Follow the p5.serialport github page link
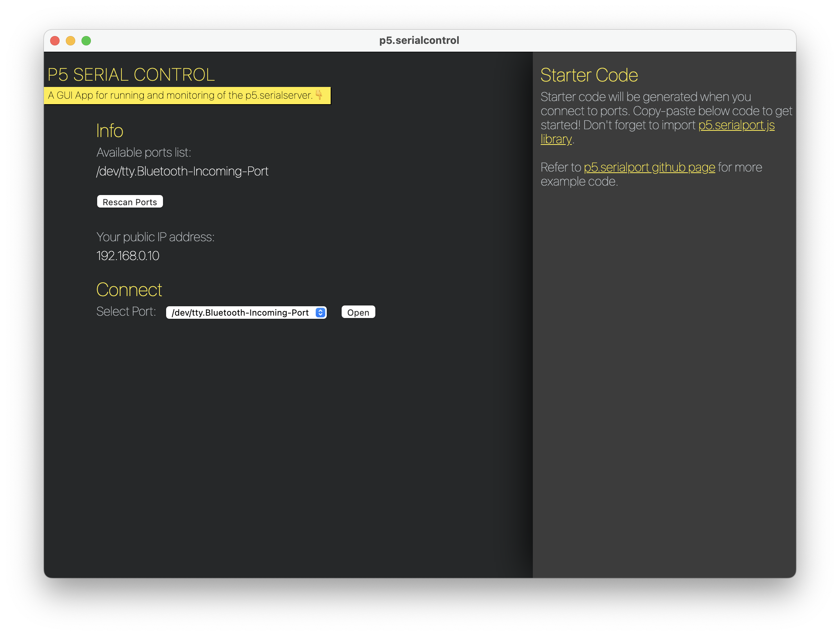The height and width of the screenshot is (636, 840). 649,168
